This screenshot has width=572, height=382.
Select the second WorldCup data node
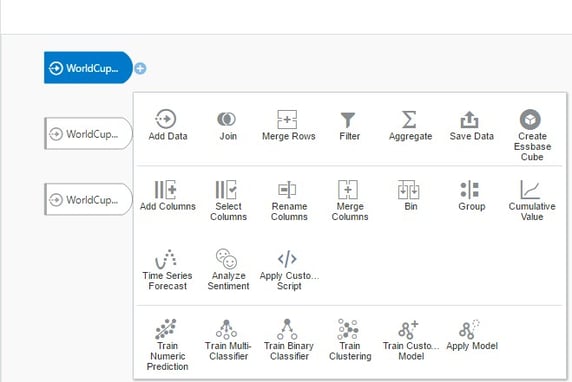tap(88, 134)
